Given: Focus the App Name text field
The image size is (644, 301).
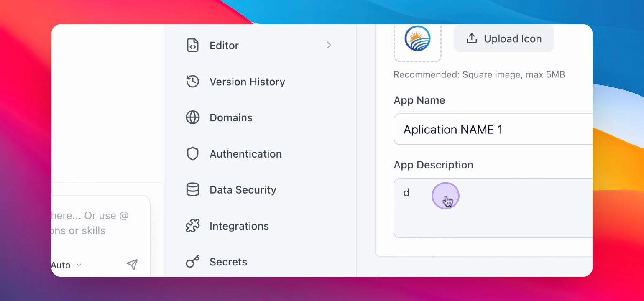Looking at the screenshot, I should click(x=493, y=129).
